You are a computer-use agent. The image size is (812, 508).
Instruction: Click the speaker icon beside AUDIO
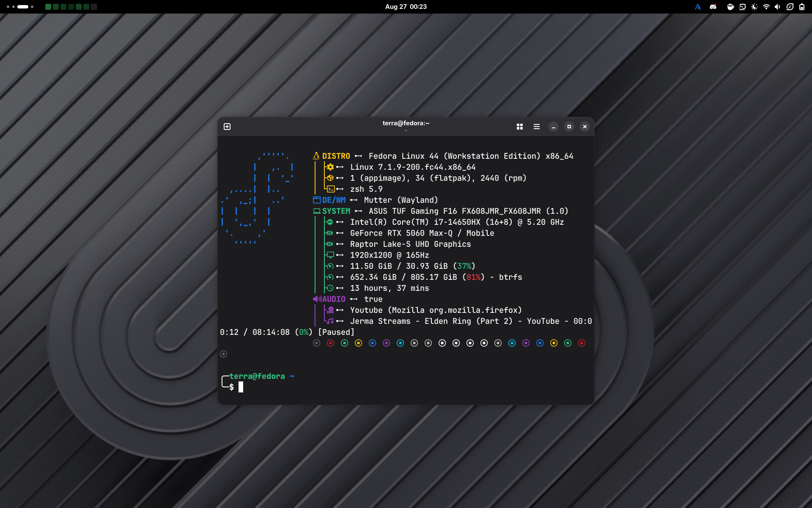[317, 299]
